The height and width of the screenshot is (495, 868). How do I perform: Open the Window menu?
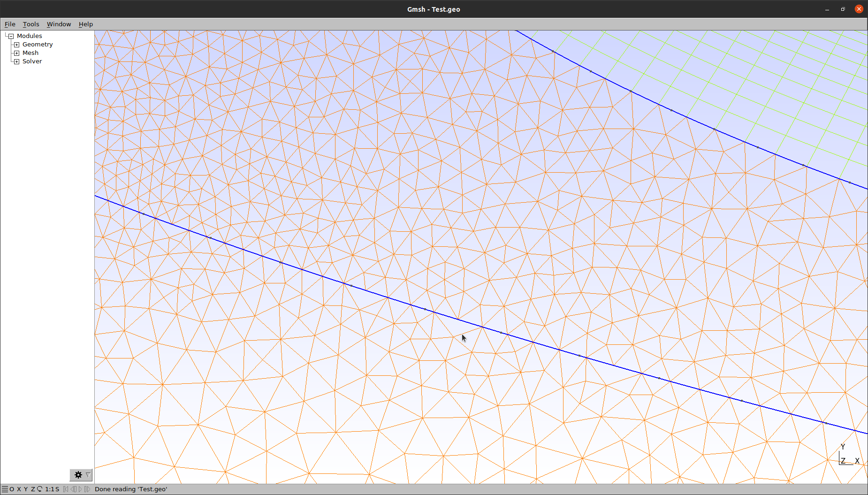[59, 24]
